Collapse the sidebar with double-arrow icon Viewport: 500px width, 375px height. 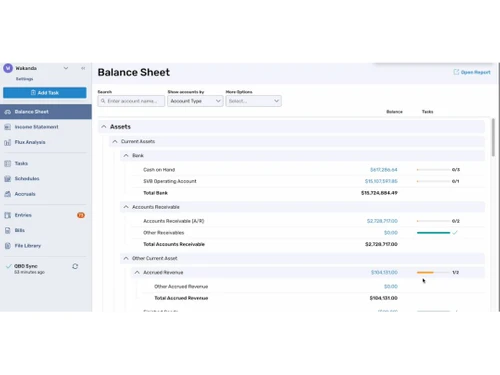click(x=83, y=68)
